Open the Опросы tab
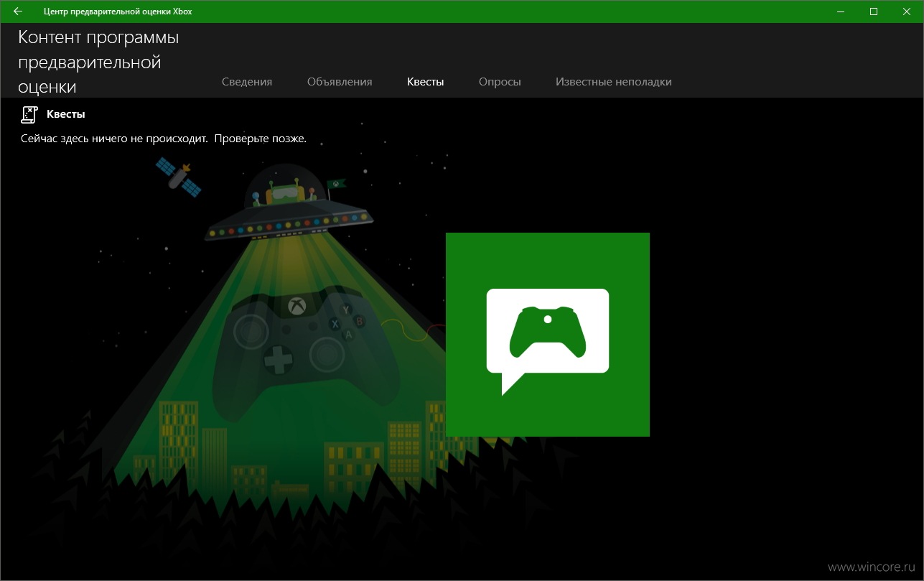 [500, 82]
